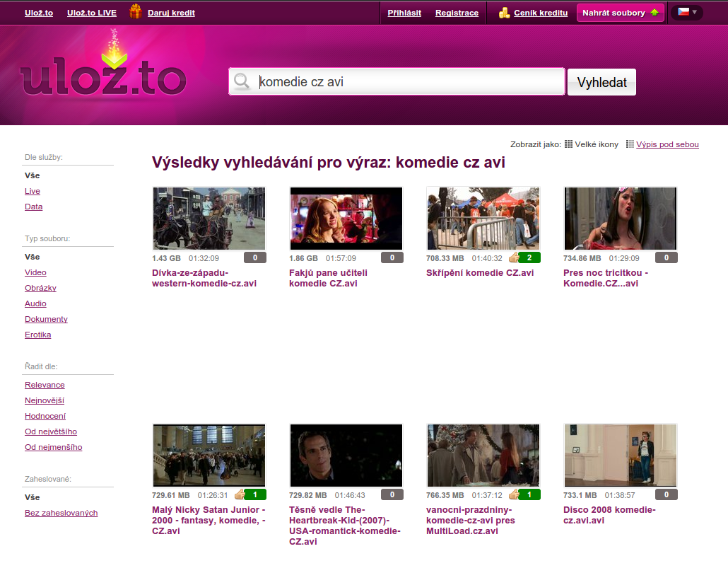Open the language flag dropdown
The width and height of the screenshot is (728, 568).
[x=687, y=12]
